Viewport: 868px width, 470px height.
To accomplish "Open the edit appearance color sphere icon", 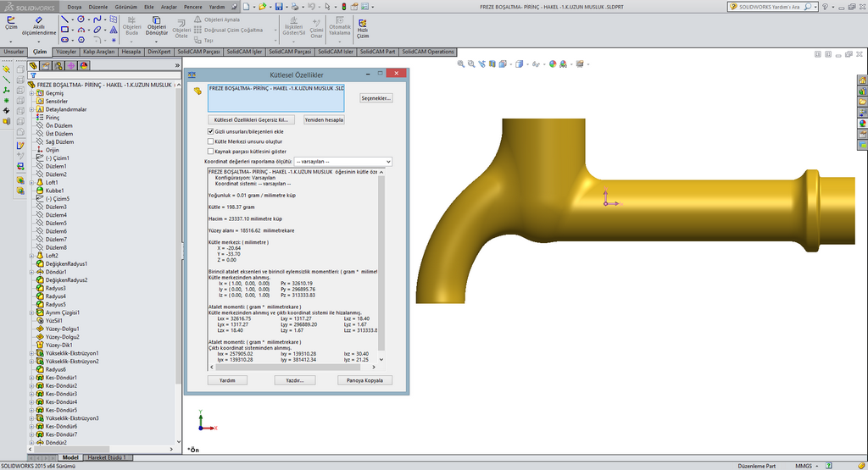I will pos(553,64).
